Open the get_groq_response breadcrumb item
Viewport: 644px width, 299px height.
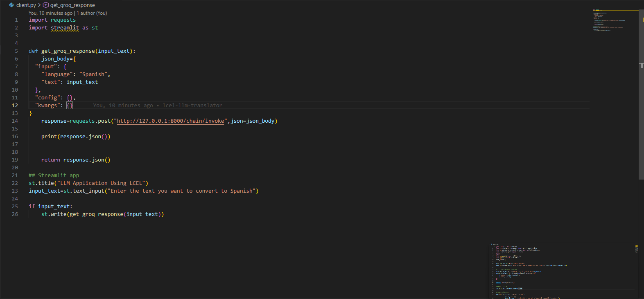tap(72, 5)
